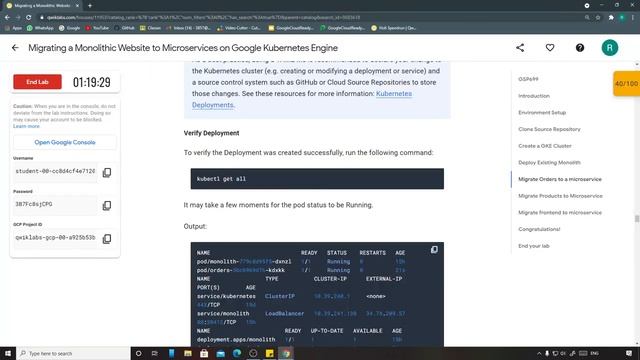This screenshot has width=640, height=360.
Task: Jump to Environment Setup section
Action: coord(542,113)
